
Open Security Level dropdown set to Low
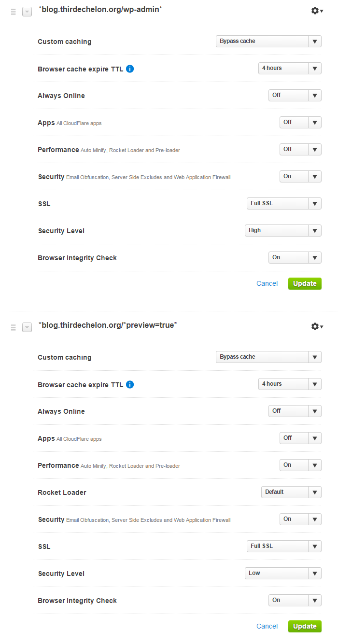pyautogui.click(x=283, y=573)
